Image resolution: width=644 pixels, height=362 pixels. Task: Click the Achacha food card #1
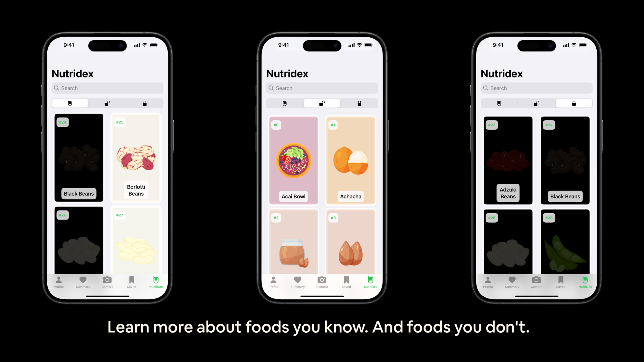(351, 161)
